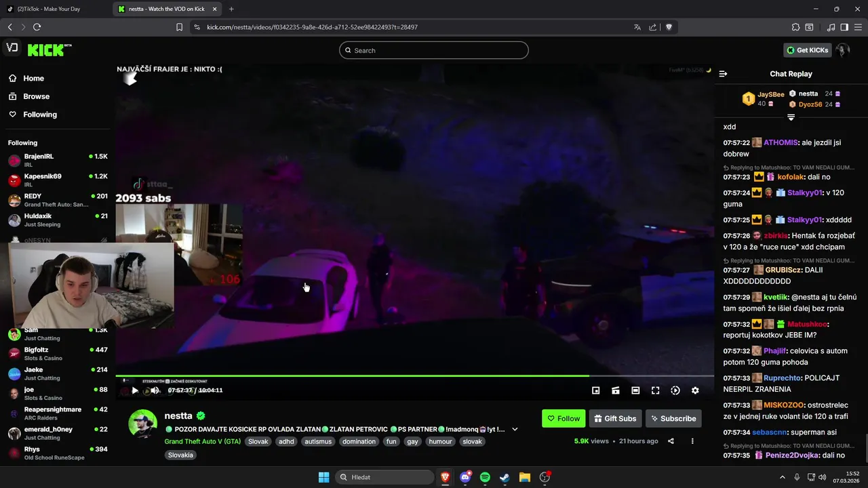Viewport: 868px width, 488px height.
Task: Play the paused video
Action: coord(135,390)
